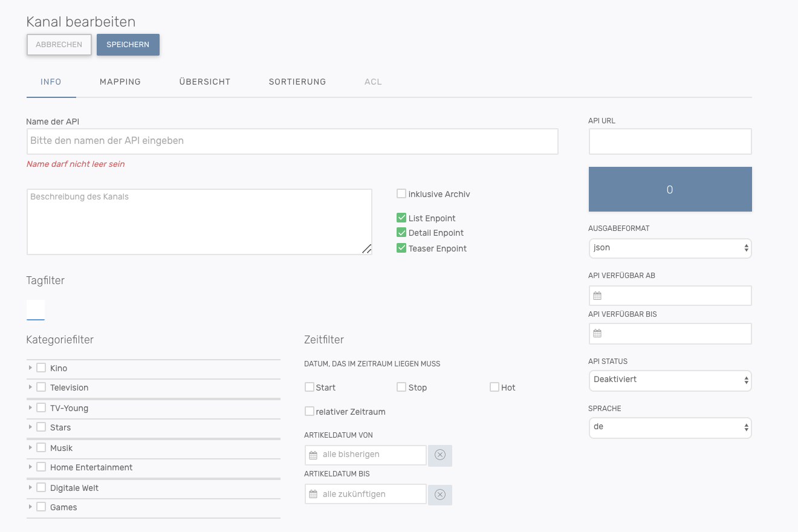Click calendar icon in Artikeldatum von field

pyautogui.click(x=313, y=455)
